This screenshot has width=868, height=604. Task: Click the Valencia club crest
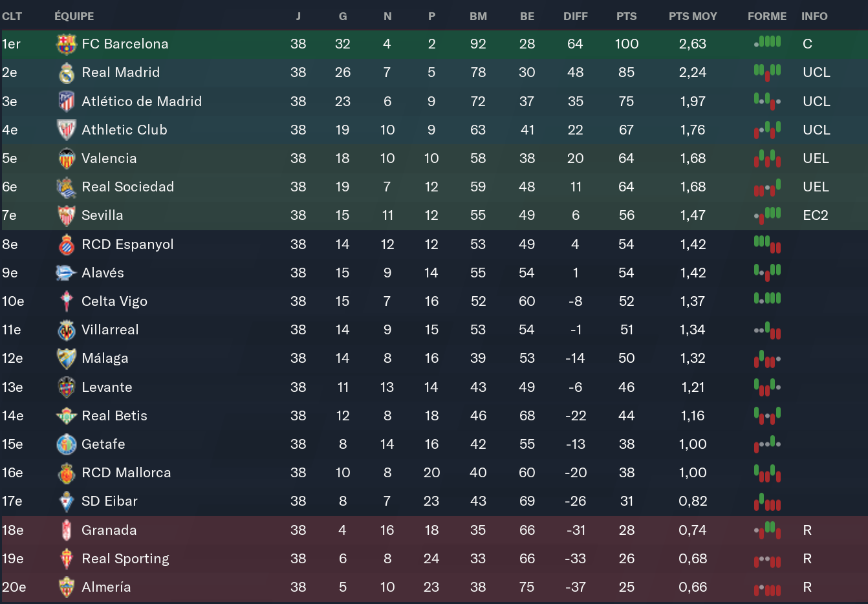point(66,158)
